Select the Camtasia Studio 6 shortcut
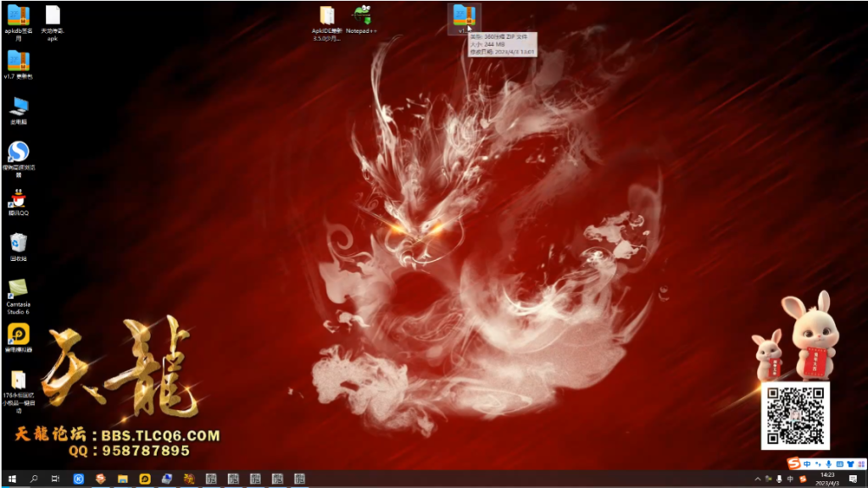 [x=18, y=289]
